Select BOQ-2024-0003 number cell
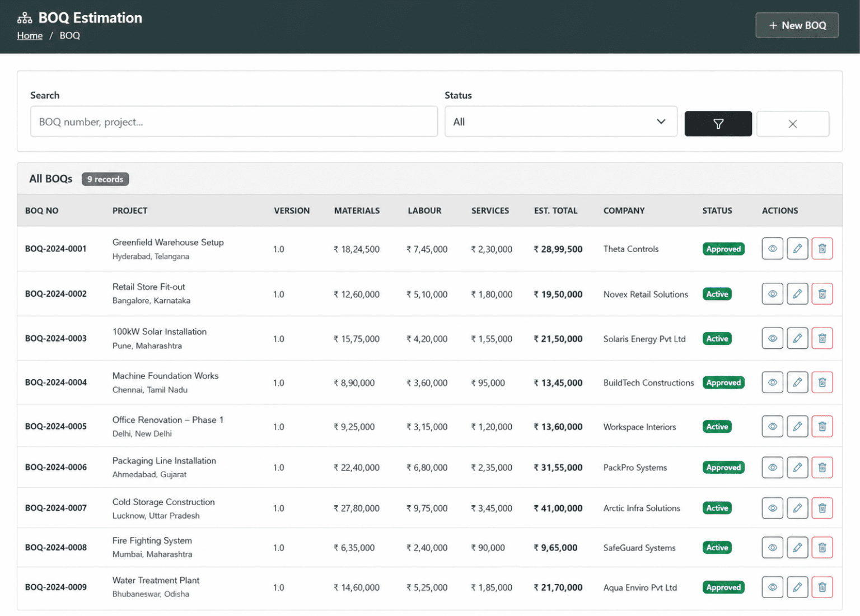 click(56, 338)
